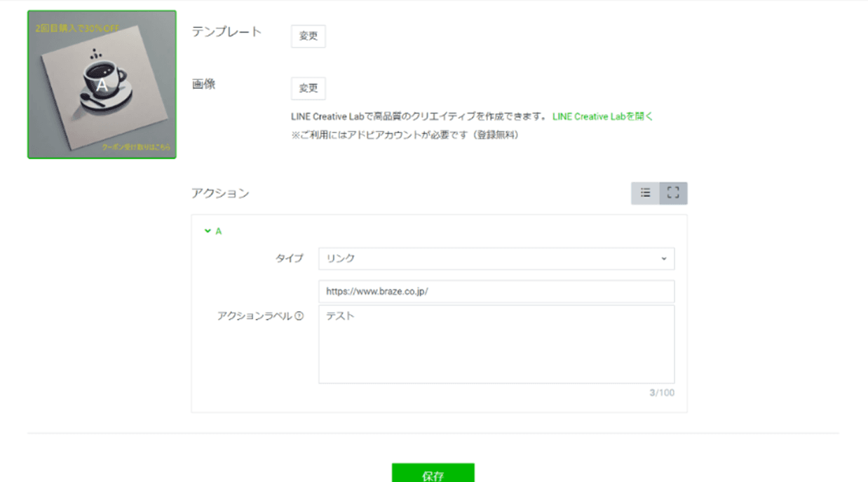This screenshot has width=868, height=482.
Task: Click the アクション section heading
Action: (x=220, y=193)
